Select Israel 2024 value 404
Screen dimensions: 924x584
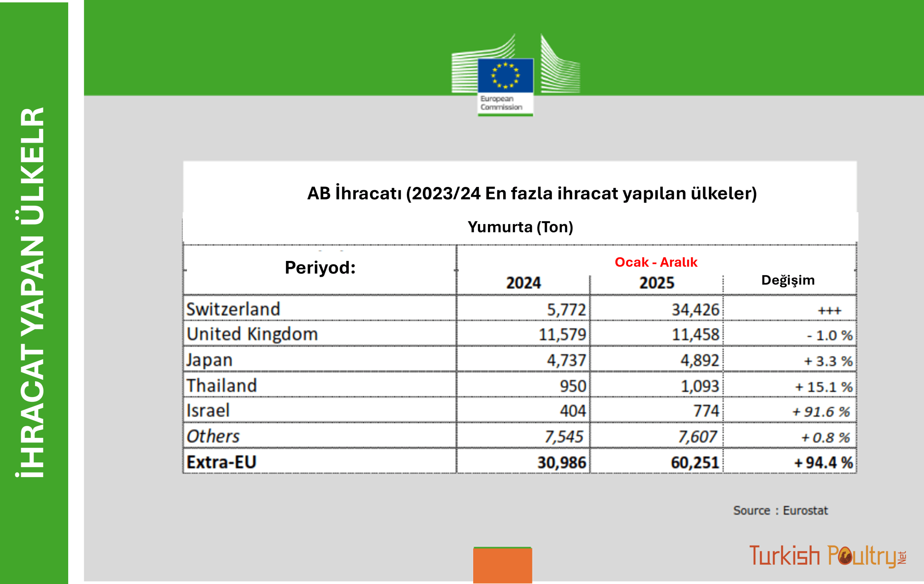(x=573, y=411)
